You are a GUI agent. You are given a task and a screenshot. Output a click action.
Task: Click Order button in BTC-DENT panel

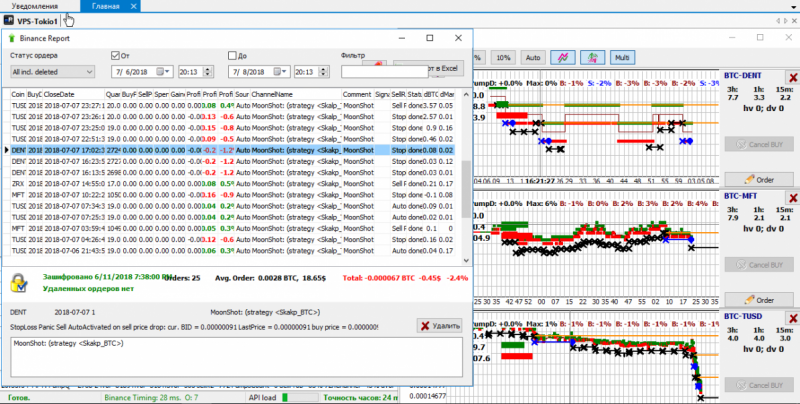[758, 179]
